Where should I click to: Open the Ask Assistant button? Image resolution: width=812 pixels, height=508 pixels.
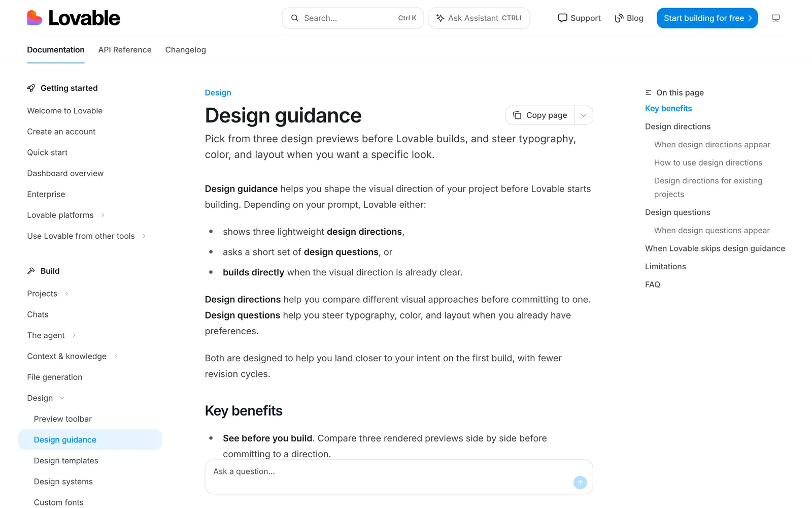tap(479, 18)
